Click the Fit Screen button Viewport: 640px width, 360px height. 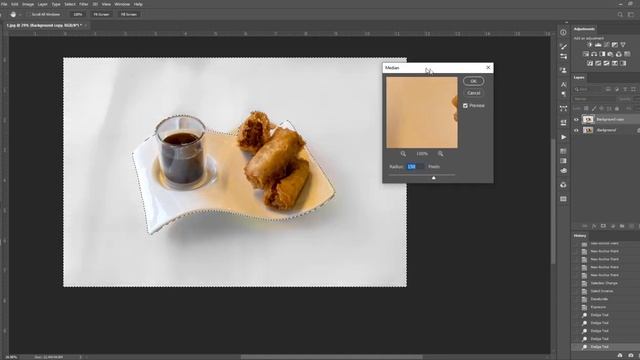tap(101, 14)
